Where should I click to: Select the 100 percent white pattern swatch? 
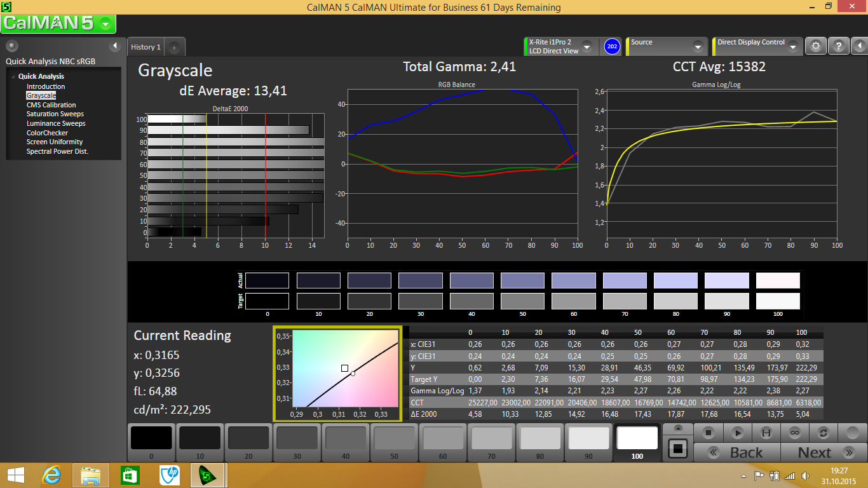pyautogui.click(x=637, y=442)
